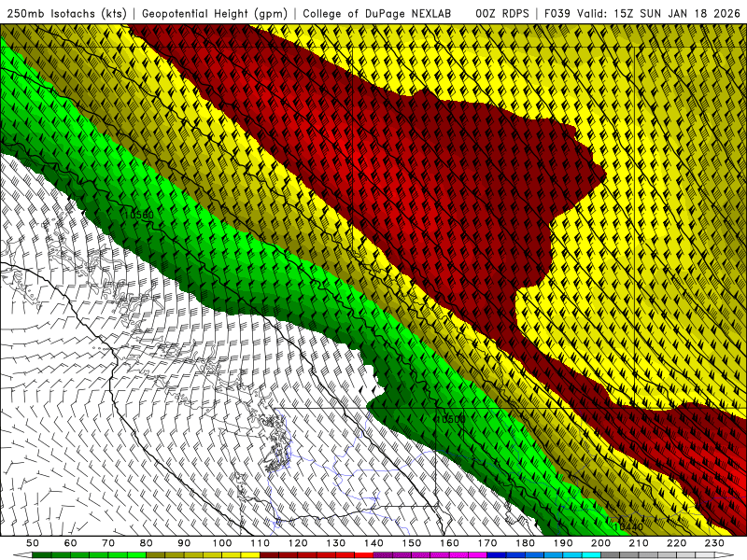Click the 180 value on the color scale
The width and height of the screenshot is (747, 560).
point(525,543)
